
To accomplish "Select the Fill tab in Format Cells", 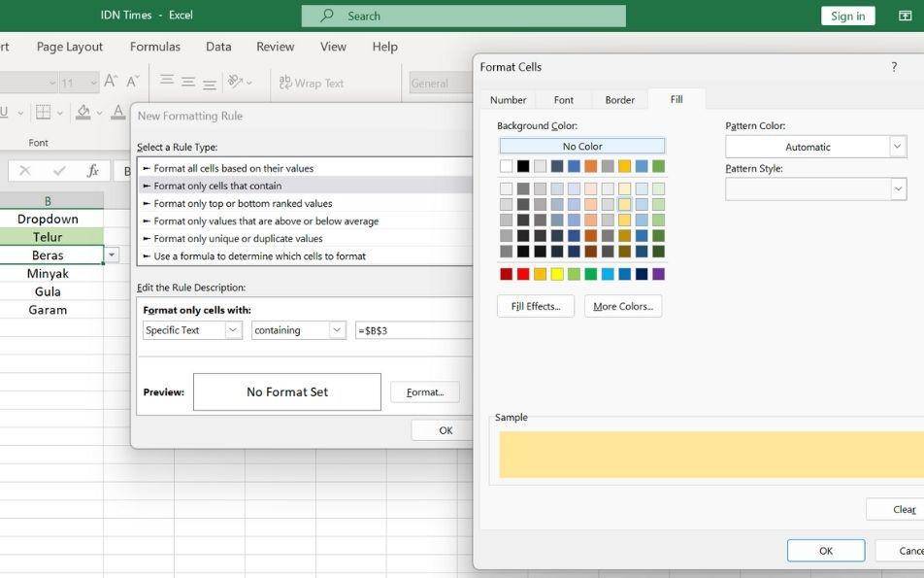I will [x=676, y=99].
